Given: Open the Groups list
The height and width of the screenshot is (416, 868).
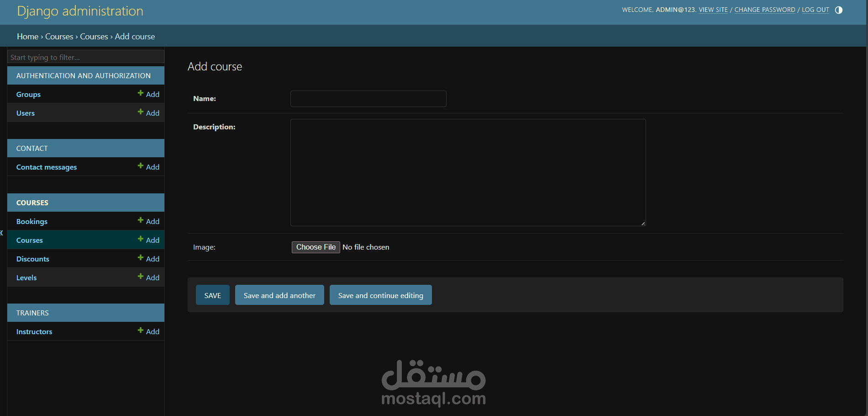Looking at the screenshot, I should tap(28, 95).
